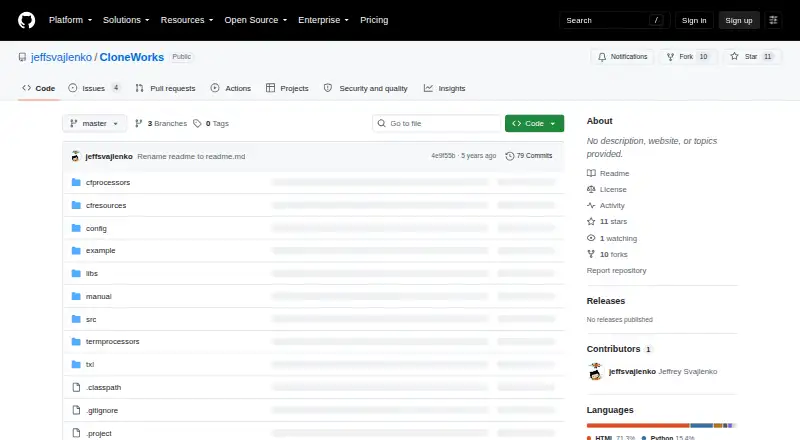View the 11 stars link

(x=607, y=222)
